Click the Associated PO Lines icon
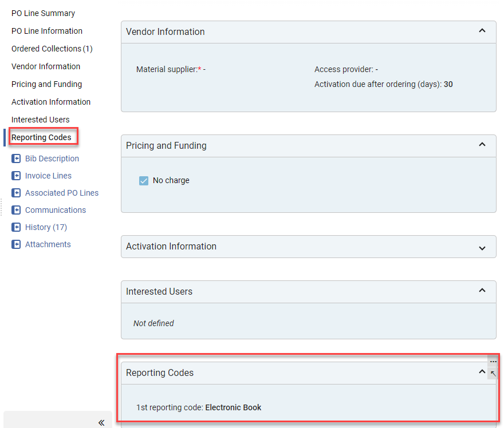This screenshot has width=504, height=428. click(x=16, y=193)
